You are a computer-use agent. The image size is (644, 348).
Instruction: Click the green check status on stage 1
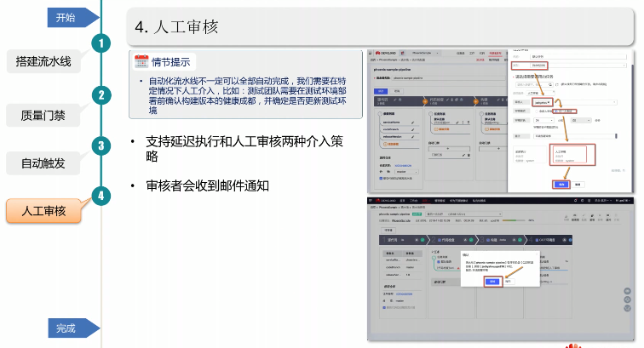tap(423, 240)
